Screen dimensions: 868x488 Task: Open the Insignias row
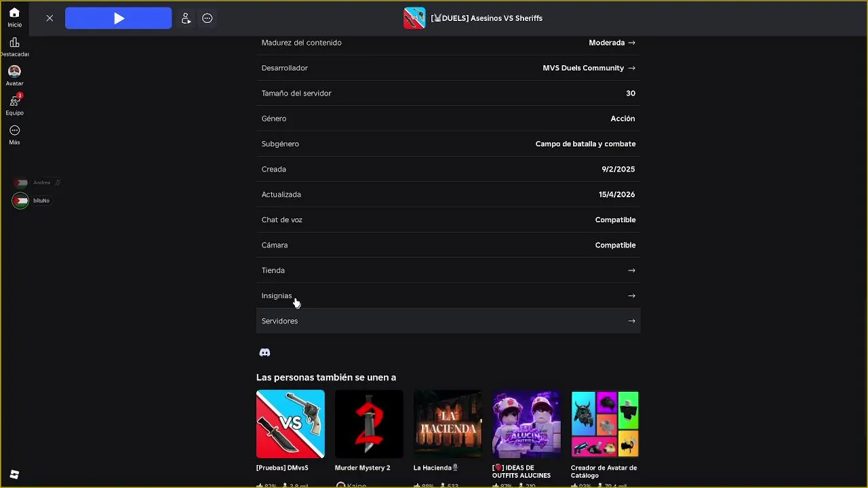[x=448, y=296]
